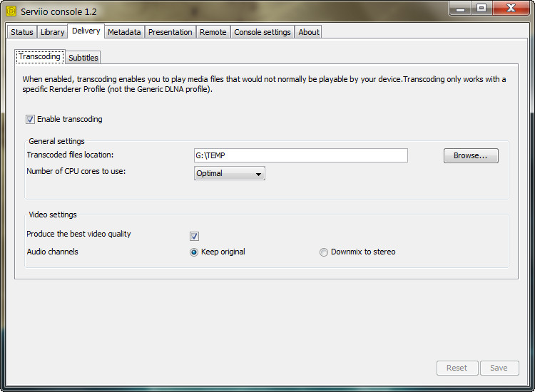Enable transcoding checkbox toggle

pos(31,120)
